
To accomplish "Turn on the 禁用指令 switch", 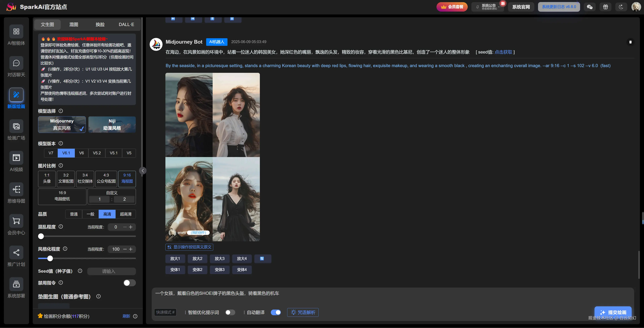I will tap(129, 283).
